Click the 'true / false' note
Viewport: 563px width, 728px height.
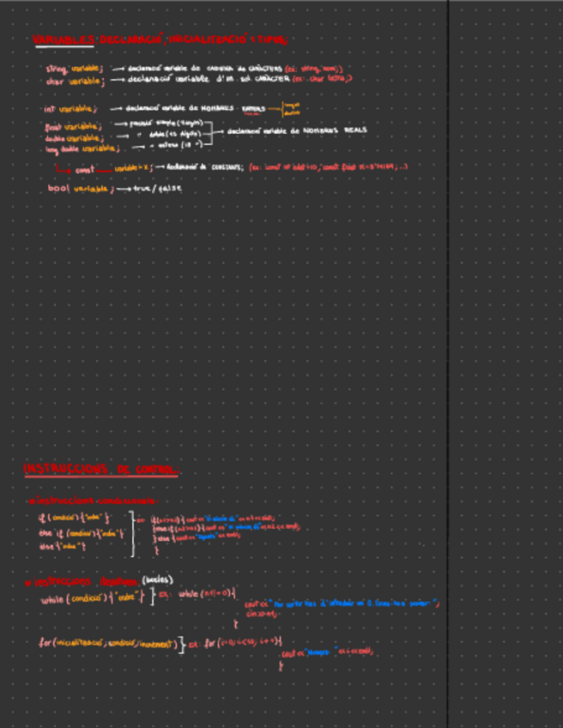click(x=157, y=188)
